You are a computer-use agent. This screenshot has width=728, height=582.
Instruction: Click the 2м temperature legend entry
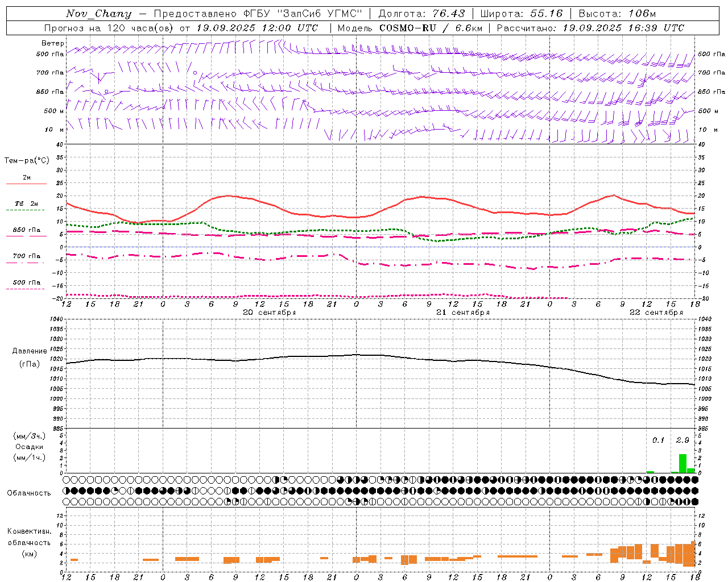pos(27,178)
